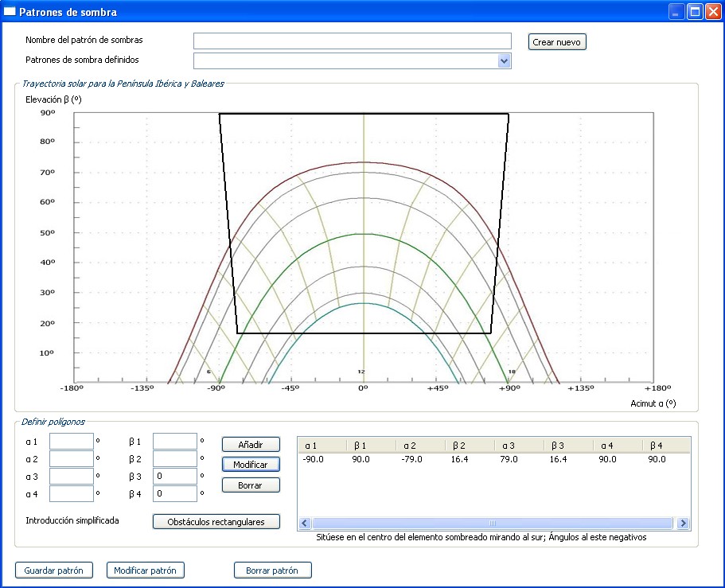Click the β 2 column header
This screenshot has height=588, width=725.
[x=470, y=446]
